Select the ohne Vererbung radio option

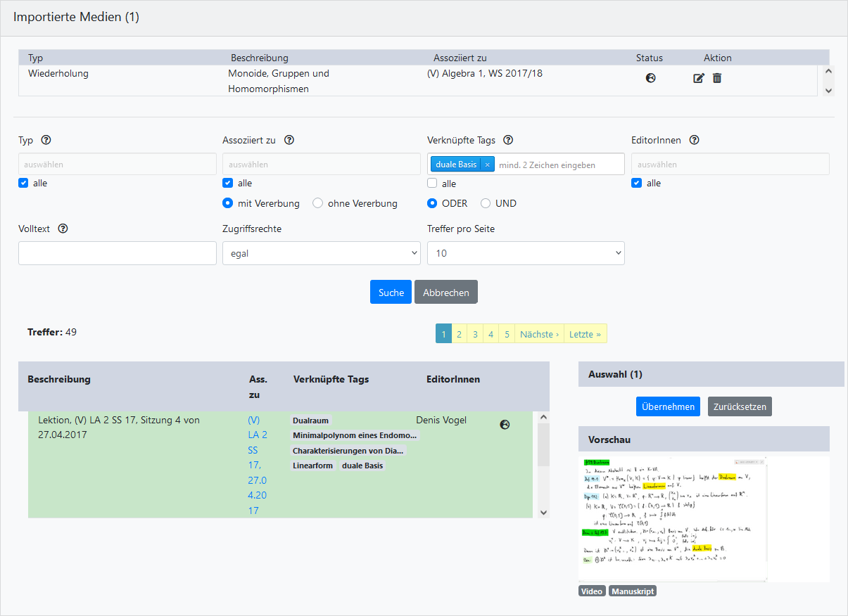point(318,203)
